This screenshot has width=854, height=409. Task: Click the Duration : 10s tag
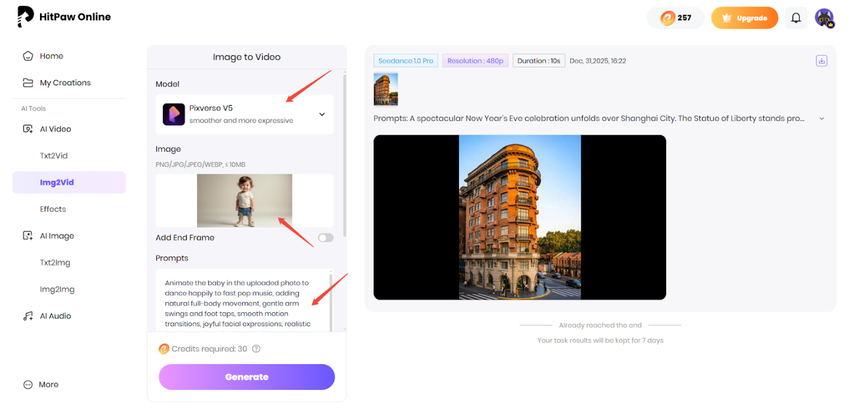coord(539,61)
